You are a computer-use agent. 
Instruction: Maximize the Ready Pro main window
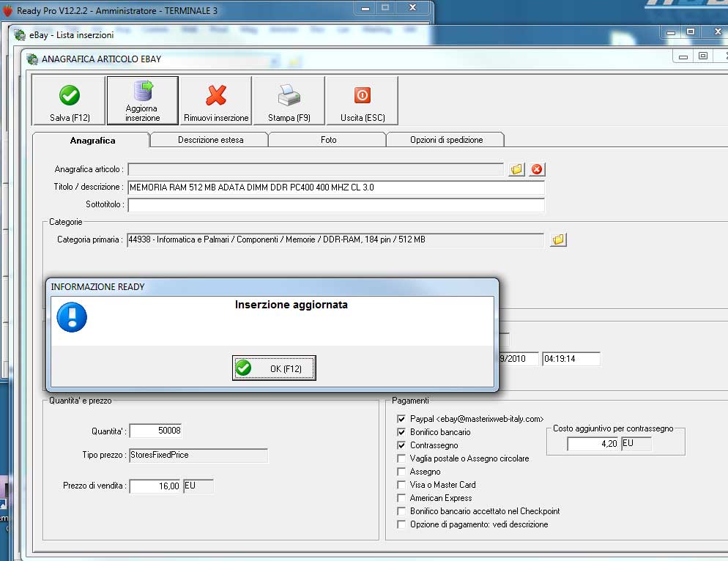coord(385,8)
